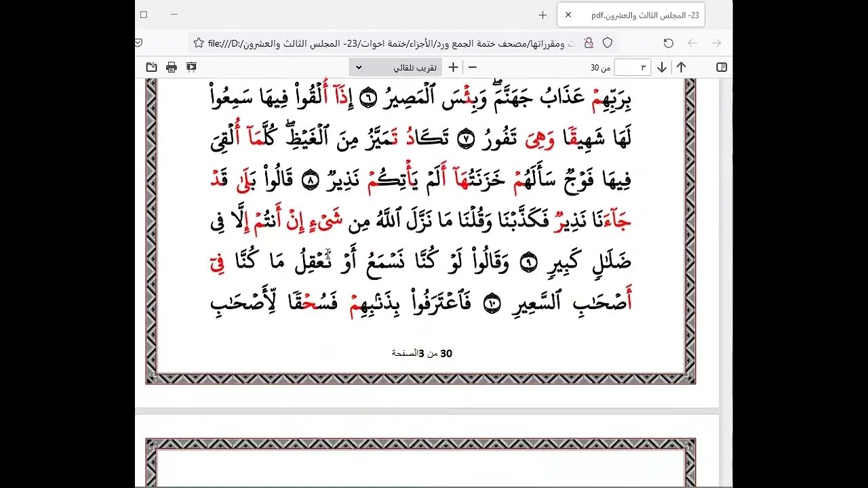Click the page number input field
The image size is (868, 488).
click(632, 67)
